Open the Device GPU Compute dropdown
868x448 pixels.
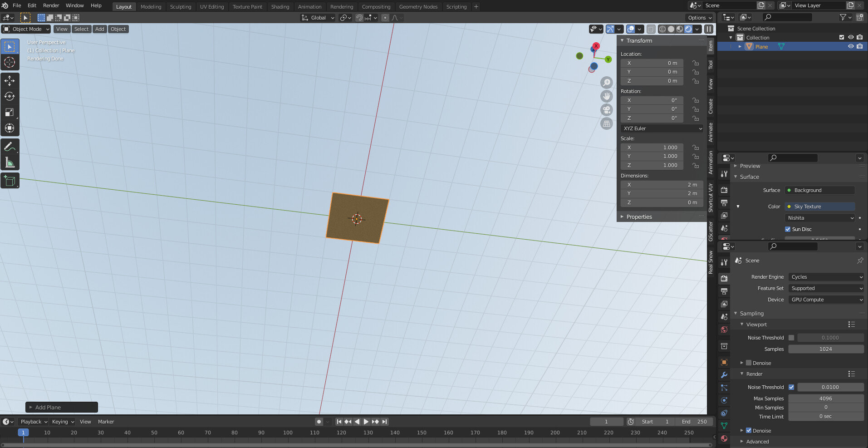(x=826, y=300)
